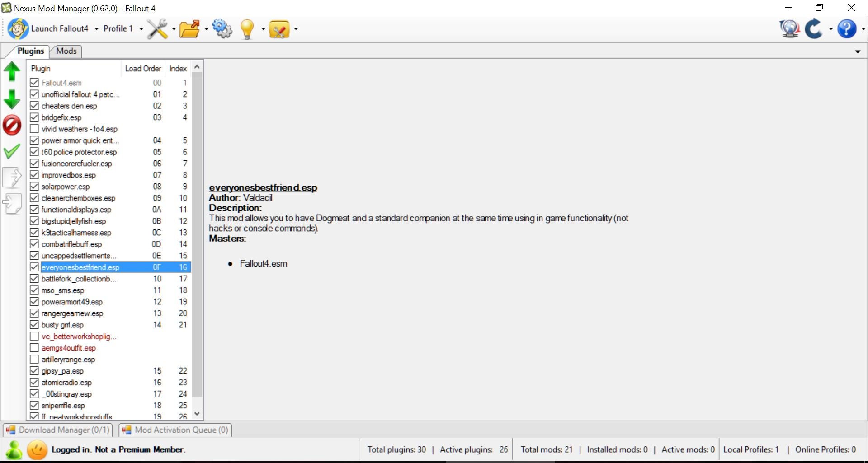
Task: Sort by the Plugin column header
Action: coord(74,69)
